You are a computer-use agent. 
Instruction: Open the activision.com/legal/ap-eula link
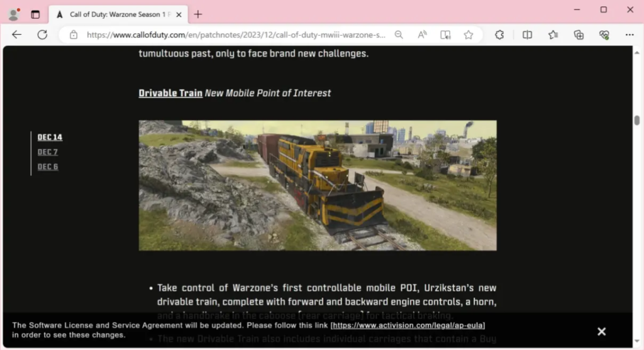(408, 325)
